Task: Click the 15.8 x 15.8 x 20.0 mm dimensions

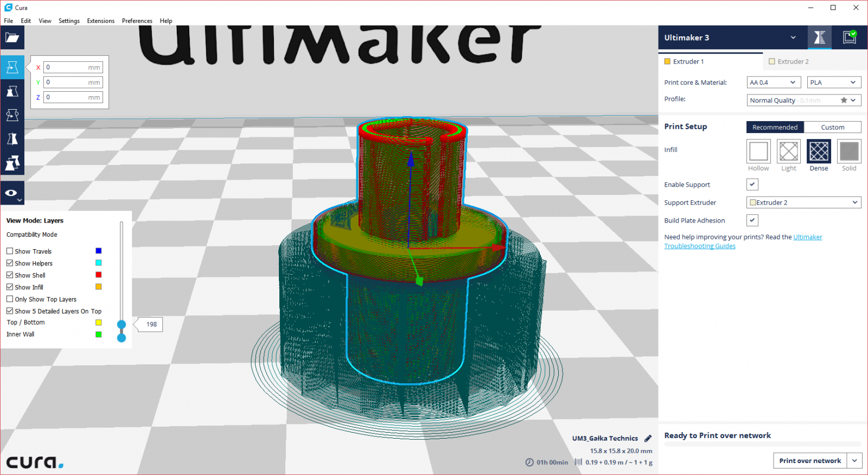Action: [621, 451]
